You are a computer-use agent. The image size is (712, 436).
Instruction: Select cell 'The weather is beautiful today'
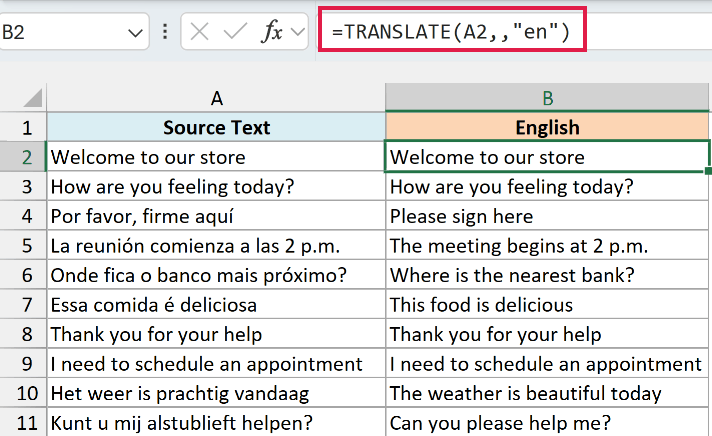(x=547, y=393)
